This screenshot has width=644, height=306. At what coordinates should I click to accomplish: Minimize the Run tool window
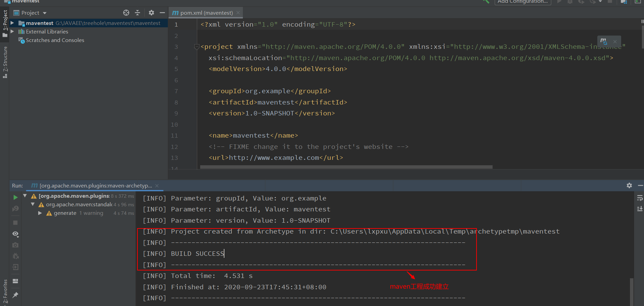pos(640,185)
